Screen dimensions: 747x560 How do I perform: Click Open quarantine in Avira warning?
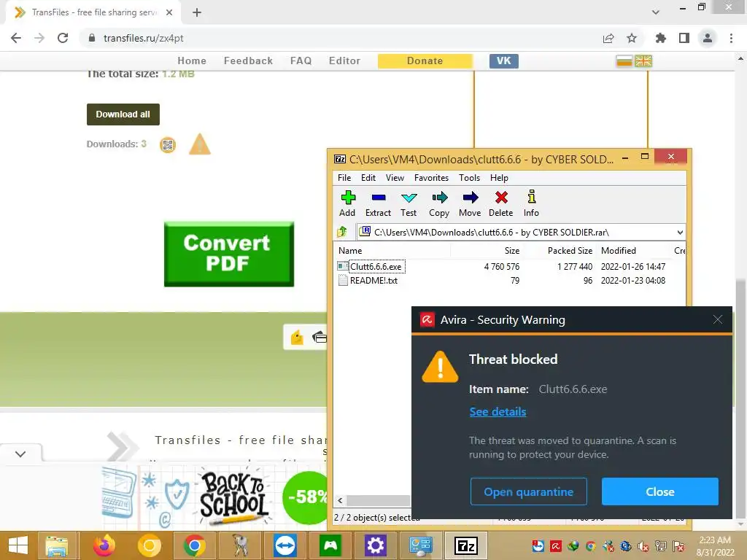529,491
